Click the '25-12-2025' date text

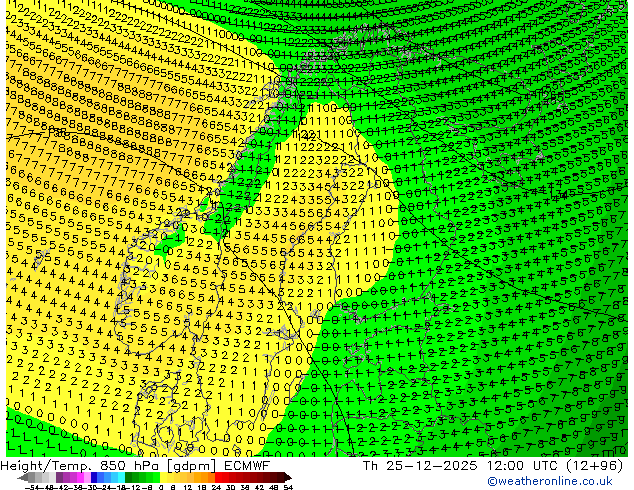click(x=431, y=465)
